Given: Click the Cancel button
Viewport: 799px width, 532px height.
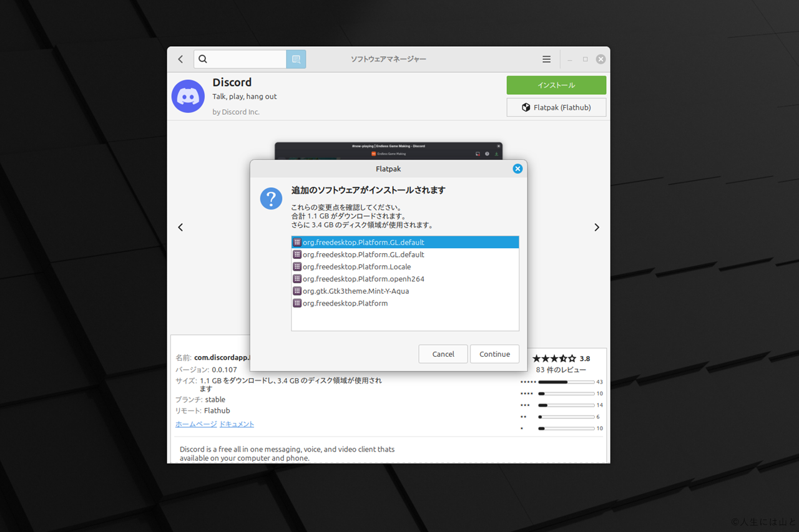Looking at the screenshot, I should (x=443, y=354).
